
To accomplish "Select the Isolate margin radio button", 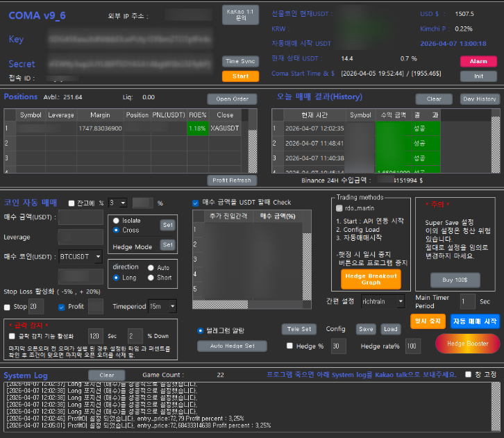I will pos(116,220).
